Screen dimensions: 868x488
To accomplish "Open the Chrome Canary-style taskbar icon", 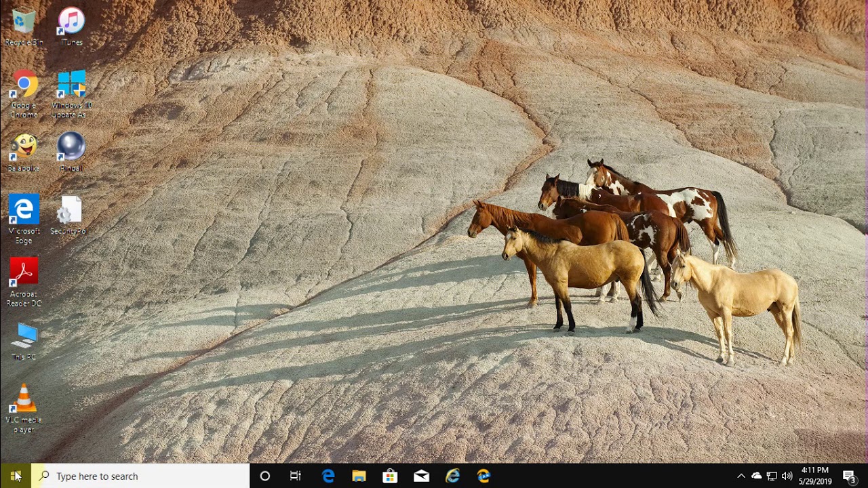I will 484,476.
